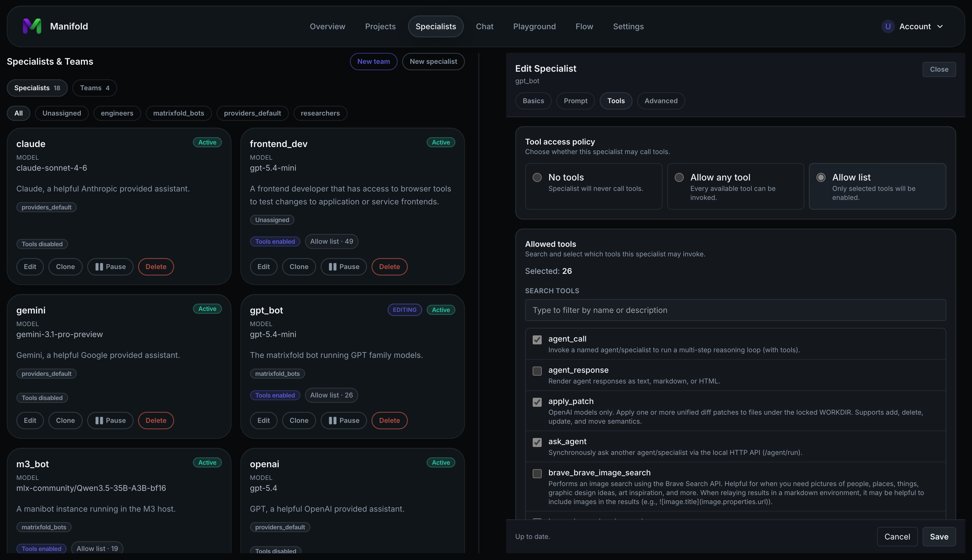
Task: Create a New specialist
Action: [x=433, y=62]
